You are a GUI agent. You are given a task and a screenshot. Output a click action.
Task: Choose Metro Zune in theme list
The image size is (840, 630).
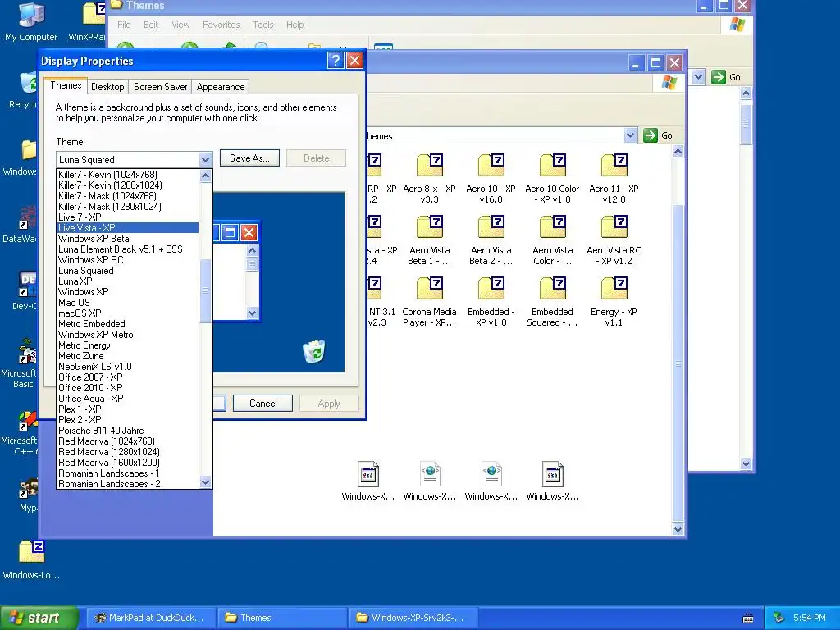coord(127,356)
